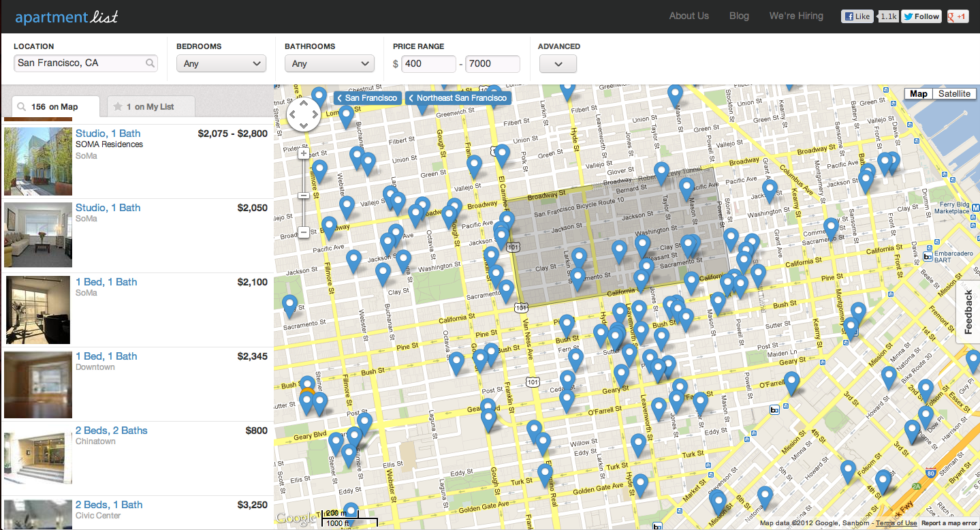Pan the map right with arrow control
The width and height of the screenshot is (980, 530).
(x=315, y=115)
